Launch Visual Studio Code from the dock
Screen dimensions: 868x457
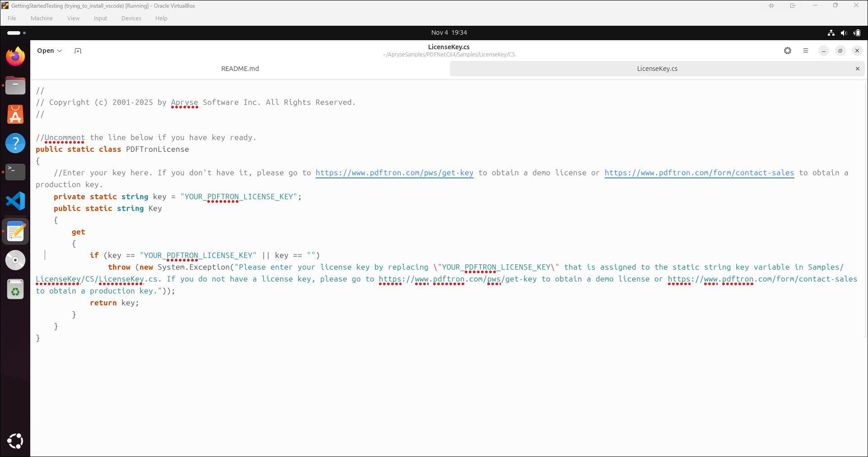[x=15, y=201]
